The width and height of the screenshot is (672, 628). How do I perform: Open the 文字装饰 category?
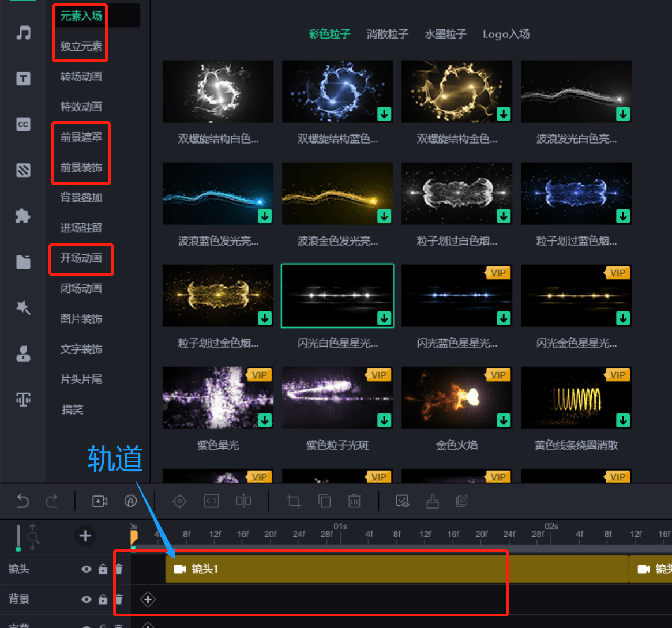coord(81,349)
